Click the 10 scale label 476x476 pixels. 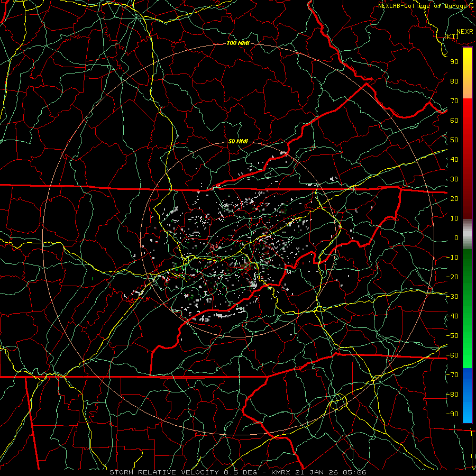tap(454, 218)
